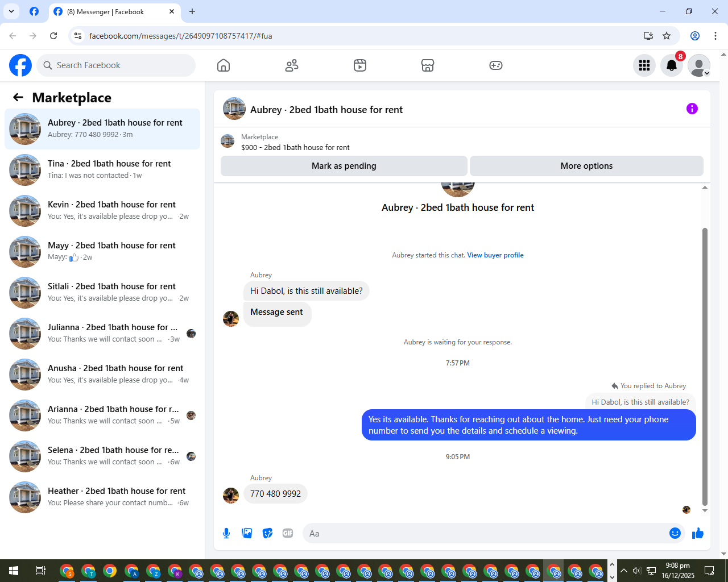Image resolution: width=728 pixels, height=582 pixels.
Task: Click the Search Facebook box
Action: coord(116,65)
